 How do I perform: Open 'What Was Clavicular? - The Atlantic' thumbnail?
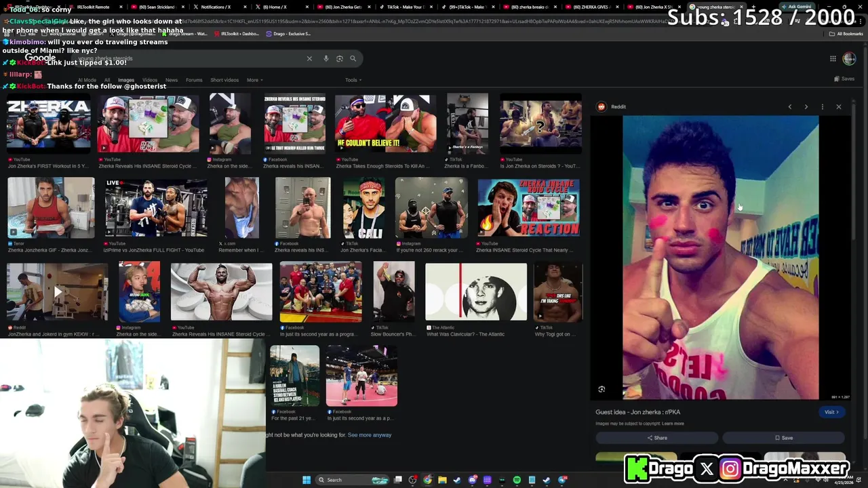[476, 291]
